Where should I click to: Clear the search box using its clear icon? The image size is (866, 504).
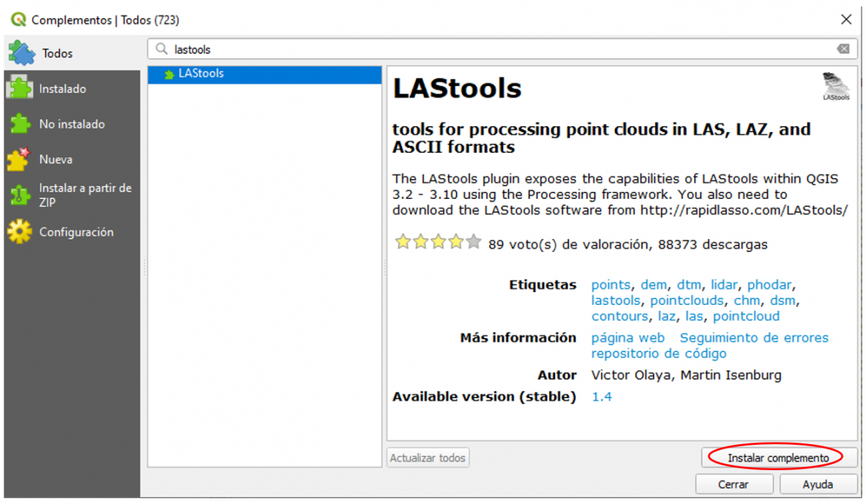coord(843,48)
